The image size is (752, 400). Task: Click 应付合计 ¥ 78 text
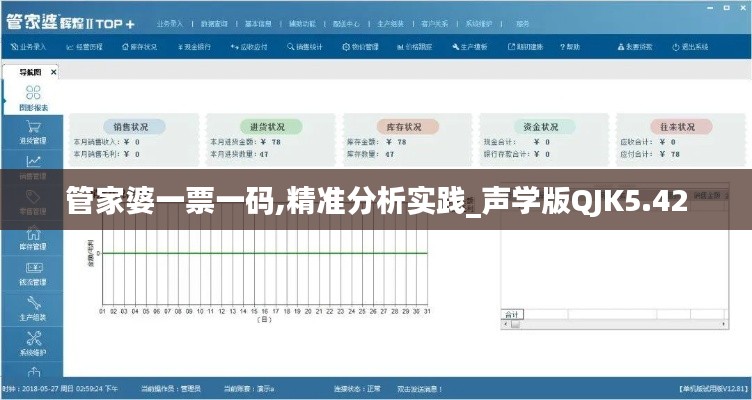pyautogui.click(x=650, y=154)
